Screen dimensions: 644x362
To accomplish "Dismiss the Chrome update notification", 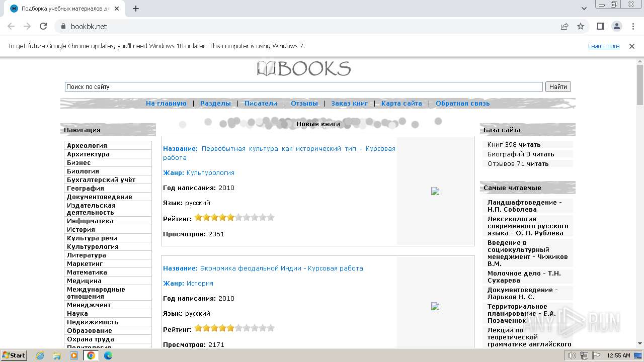I will point(632,46).
